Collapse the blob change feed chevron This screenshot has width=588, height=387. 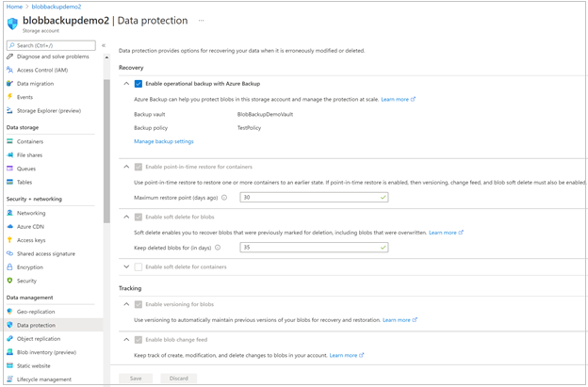pos(126,339)
